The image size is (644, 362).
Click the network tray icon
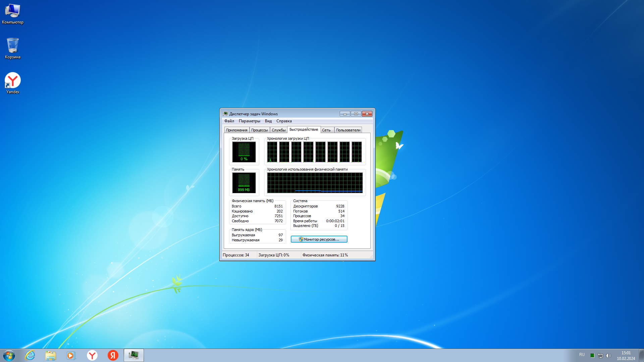pos(600,356)
